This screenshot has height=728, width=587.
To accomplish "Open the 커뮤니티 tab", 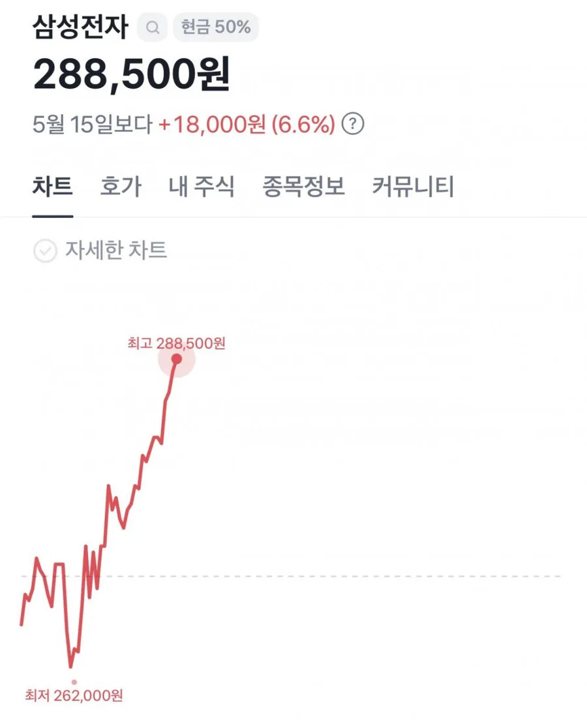I will point(413,187).
